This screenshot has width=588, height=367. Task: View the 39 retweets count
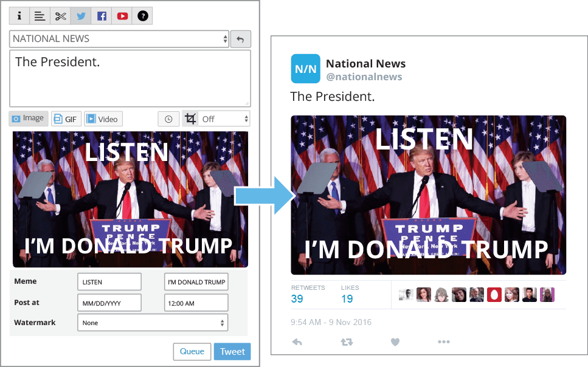point(297,299)
